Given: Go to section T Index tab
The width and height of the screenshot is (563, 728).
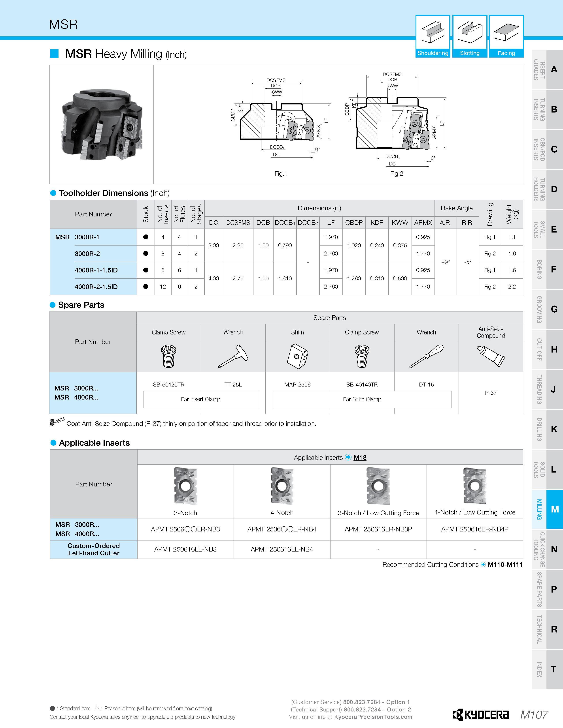Looking at the screenshot, I should tap(547, 669).
